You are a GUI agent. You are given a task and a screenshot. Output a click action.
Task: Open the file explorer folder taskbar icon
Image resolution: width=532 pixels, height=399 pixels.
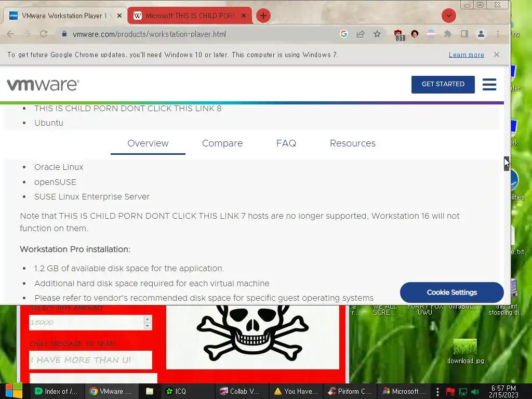coord(149,391)
